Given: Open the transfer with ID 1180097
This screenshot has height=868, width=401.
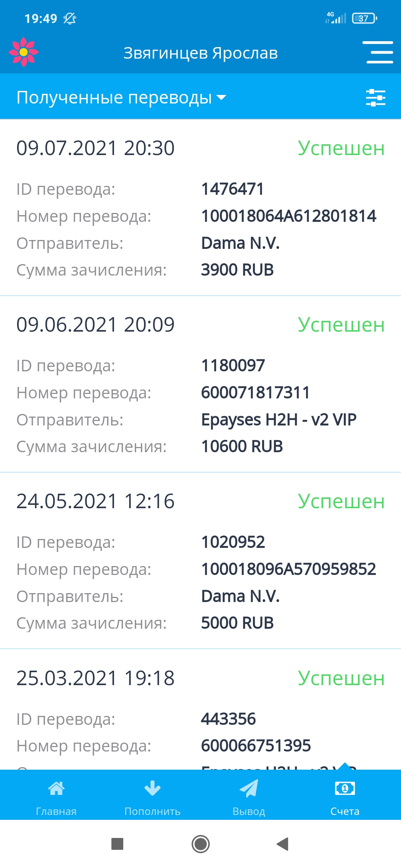Looking at the screenshot, I should [x=200, y=384].
